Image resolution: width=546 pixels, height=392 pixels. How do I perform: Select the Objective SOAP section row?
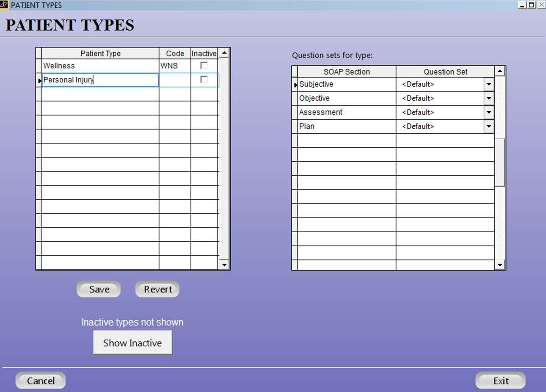click(x=347, y=98)
